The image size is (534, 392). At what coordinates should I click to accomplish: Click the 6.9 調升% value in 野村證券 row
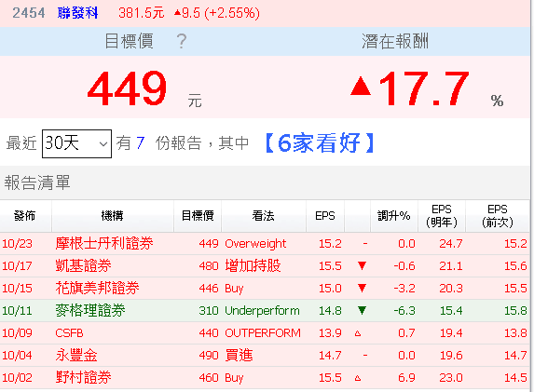(x=406, y=378)
